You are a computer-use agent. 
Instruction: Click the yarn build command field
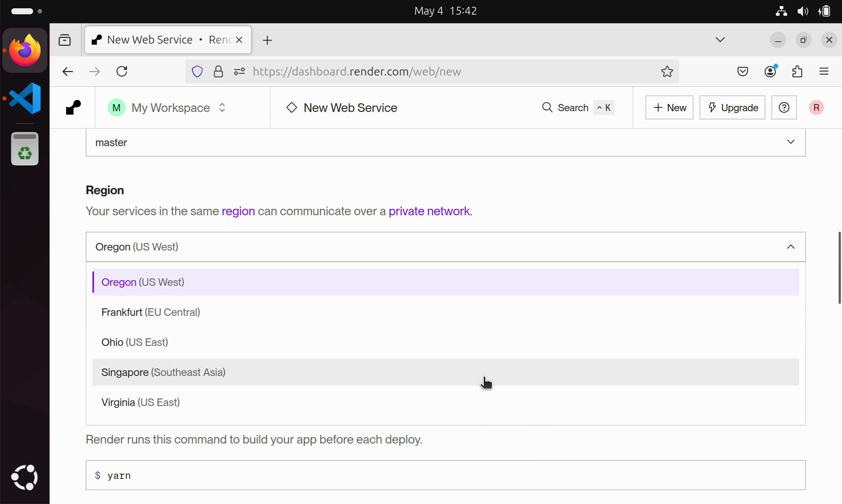click(x=445, y=475)
